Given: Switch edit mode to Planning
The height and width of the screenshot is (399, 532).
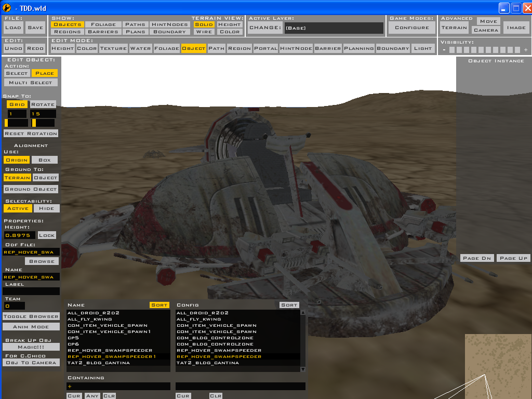Looking at the screenshot, I should coord(359,48).
